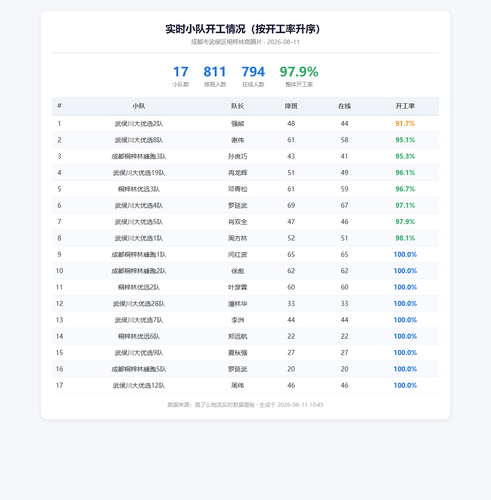The image size is (491, 500).
Task: Click the 排班 column header
Action: (x=291, y=106)
